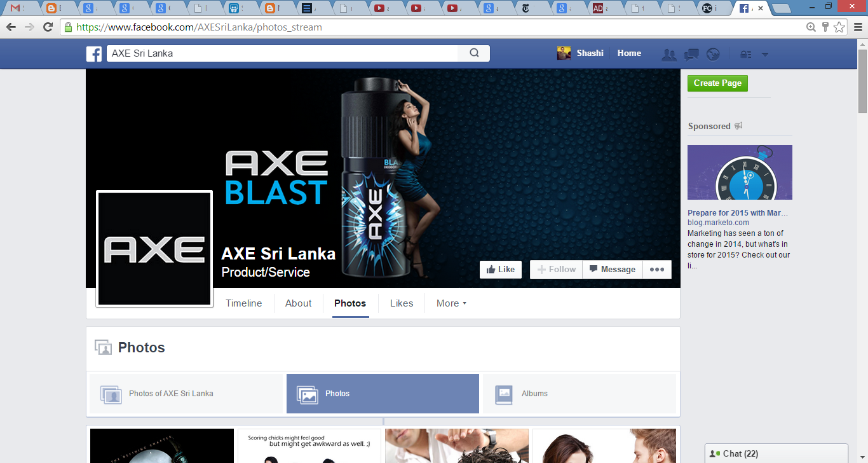The image size is (868, 463).
Task: Open the Chat (22) bar
Action: point(776,453)
